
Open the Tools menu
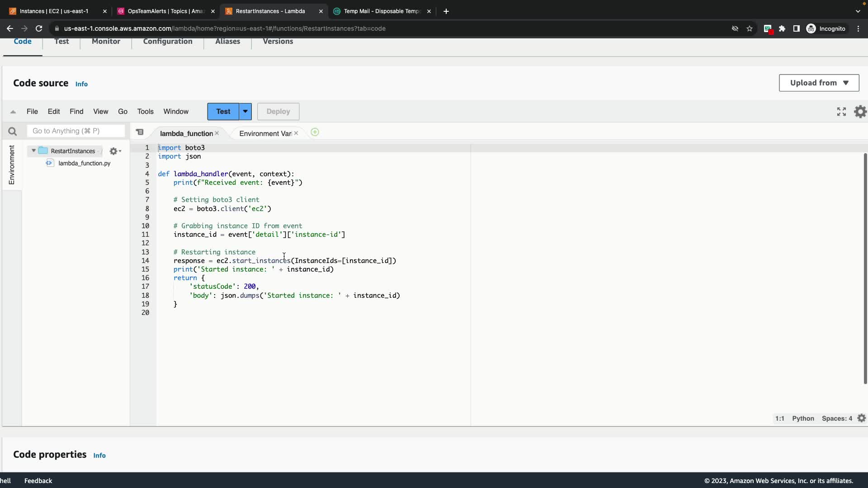tap(145, 112)
